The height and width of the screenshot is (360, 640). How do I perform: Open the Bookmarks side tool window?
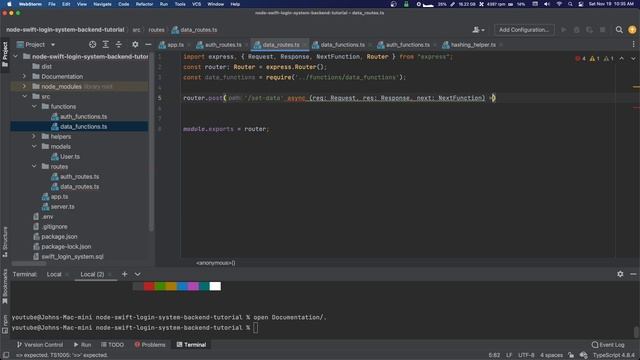tap(5, 287)
